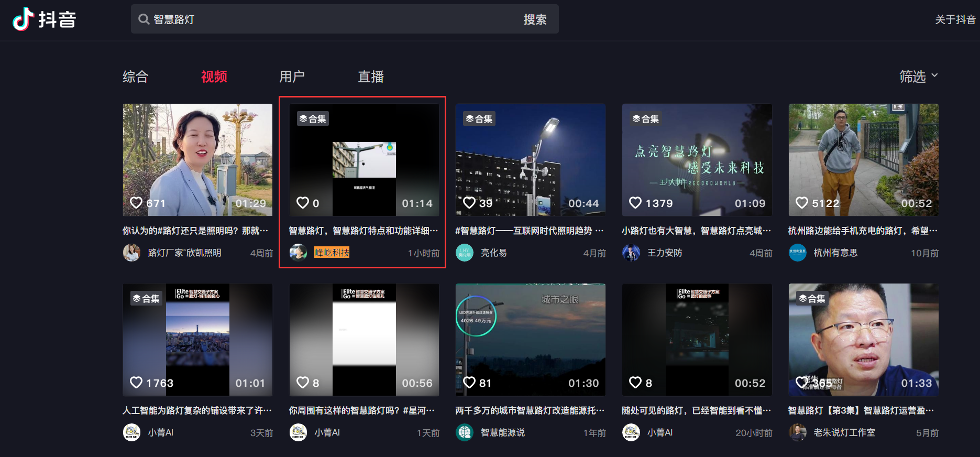Open author link 亮化易
Image resolution: width=980 pixels, height=457 pixels.
(494, 253)
